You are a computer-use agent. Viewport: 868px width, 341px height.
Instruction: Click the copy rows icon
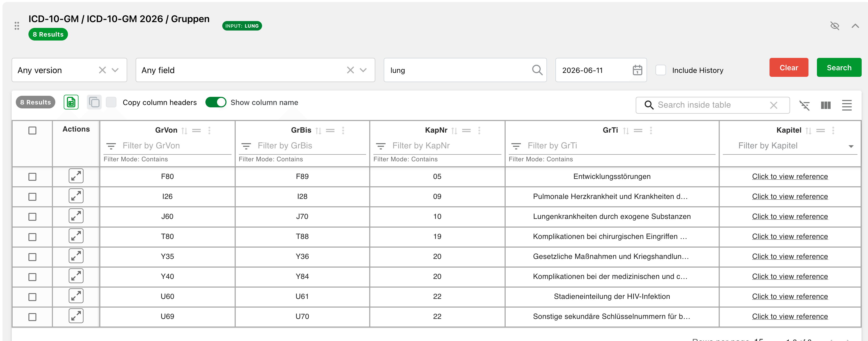pos(94,102)
